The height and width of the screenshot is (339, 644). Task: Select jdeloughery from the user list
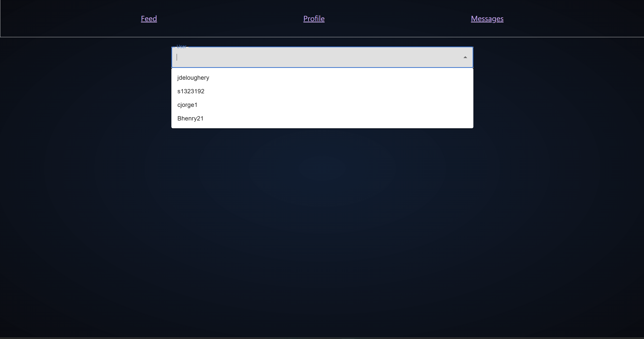pyautogui.click(x=193, y=78)
